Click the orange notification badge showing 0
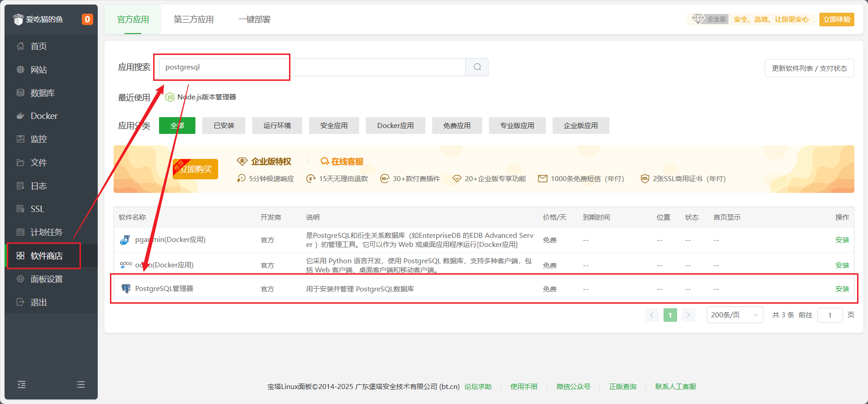Screen dimensions: 868x404 pos(87,19)
